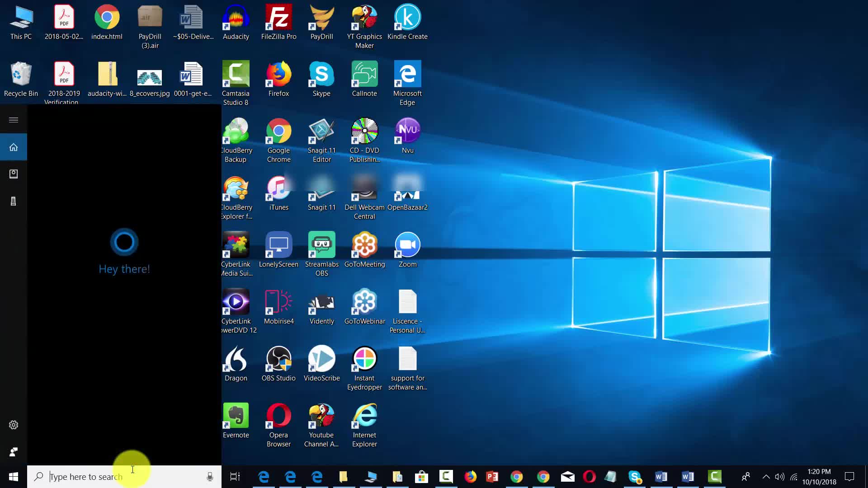This screenshot has width=868, height=488.
Task: Select Google Chrome desktop shortcut
Action: (x=278, y=140)
